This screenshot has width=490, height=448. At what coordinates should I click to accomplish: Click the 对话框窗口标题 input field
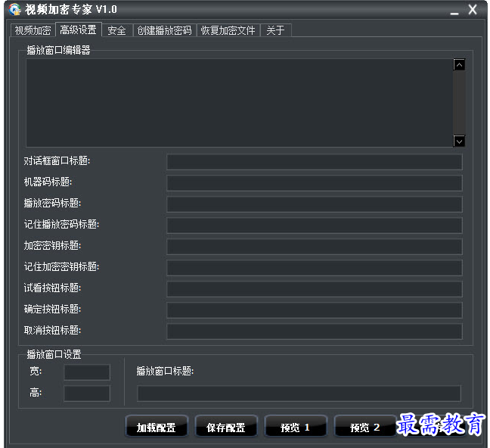(315, 162)
